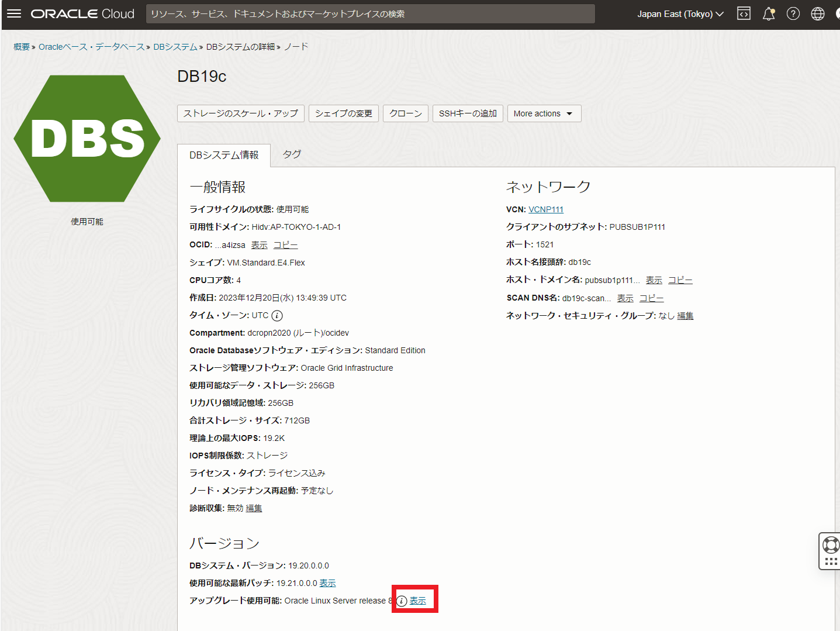
Task: Click the info icon next to upgrade availability
Action: coord(402,600)
